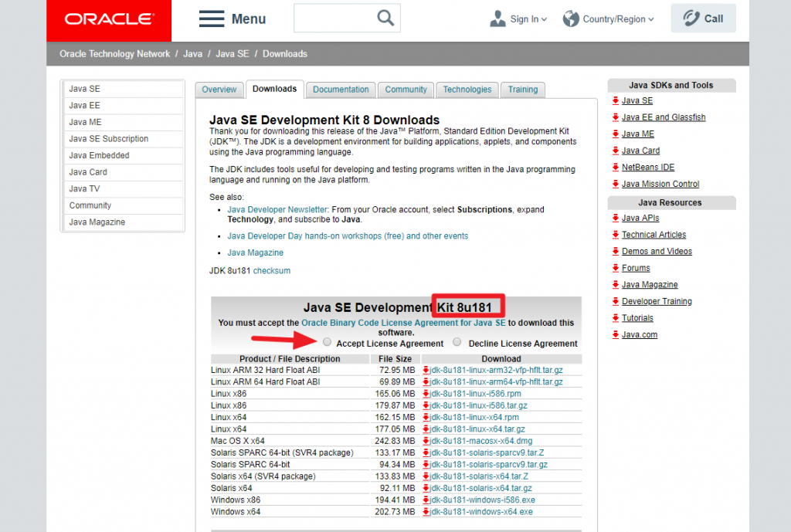The height and width of the screenshot is (532, 791).
Task: Open Java Magazine link under See also
Action: [255, 252]
